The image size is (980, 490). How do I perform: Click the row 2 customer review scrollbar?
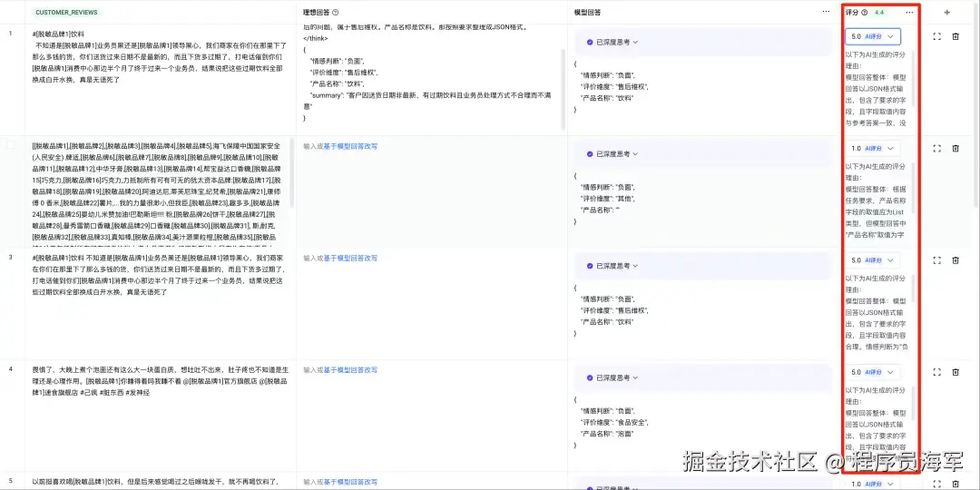tap(291, 171)
